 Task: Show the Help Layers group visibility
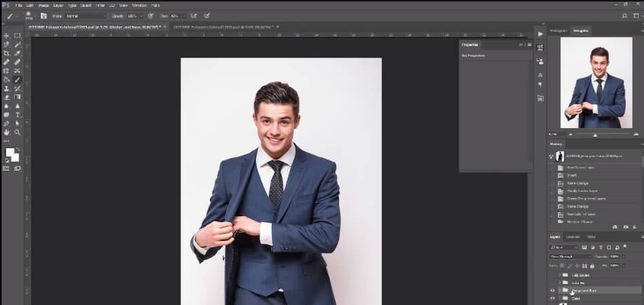click(552, 275)
